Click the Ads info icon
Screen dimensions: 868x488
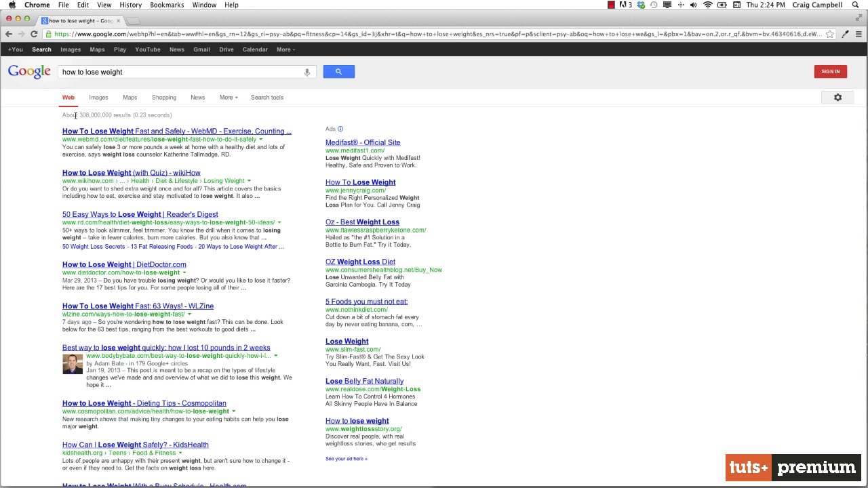(340, 129)
